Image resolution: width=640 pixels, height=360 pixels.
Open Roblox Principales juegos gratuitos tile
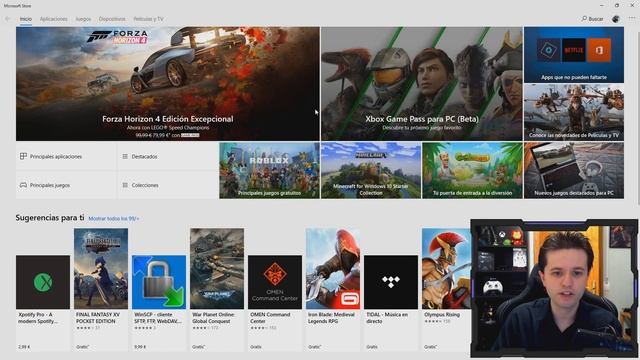click(x=269, y=171)
